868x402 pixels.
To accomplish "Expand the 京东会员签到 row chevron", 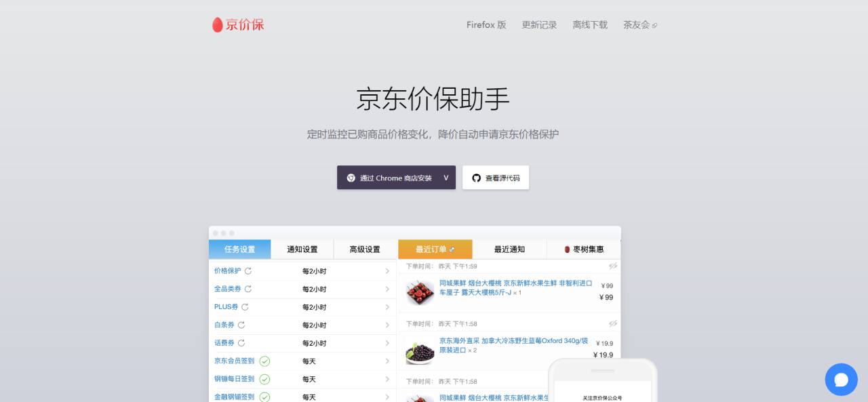I will pos(387,361).
